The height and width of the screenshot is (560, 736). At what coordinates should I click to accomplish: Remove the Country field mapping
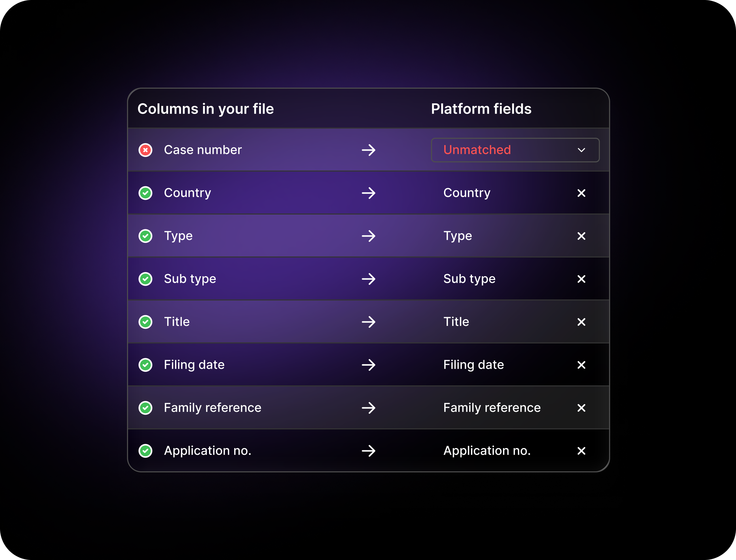pos(581,193)
